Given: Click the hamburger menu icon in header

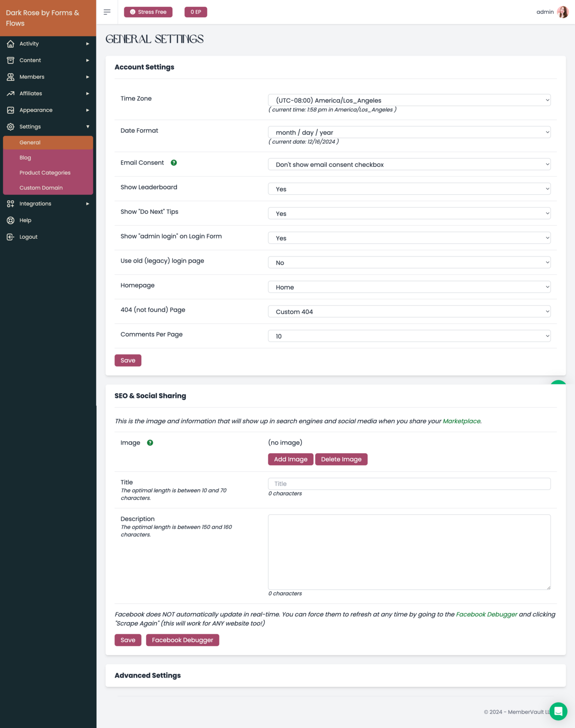Looking at the screenshot, I should (107, 12).
